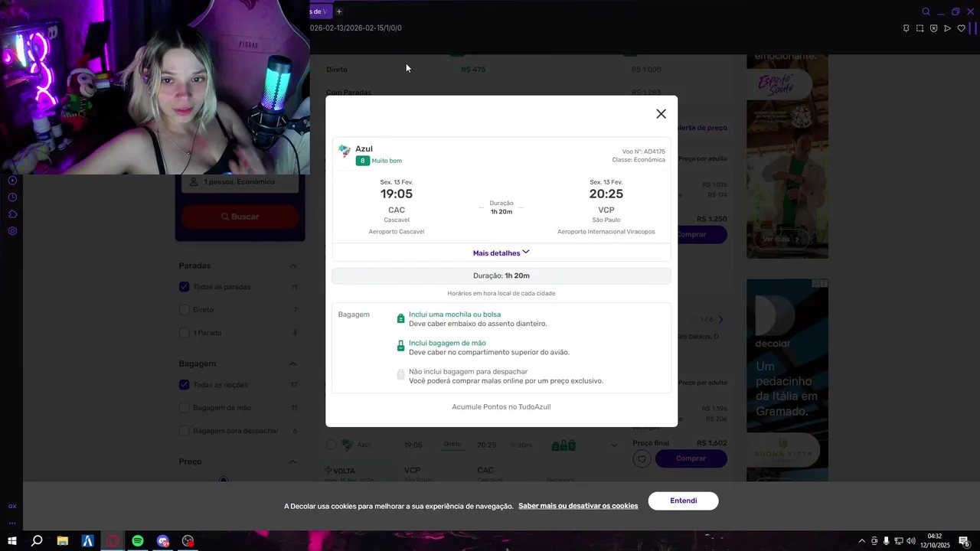Open the 1 pessoa, Econômica passenger field
Image resolution: width=980 pixels, height=551 pixels.
240,181
